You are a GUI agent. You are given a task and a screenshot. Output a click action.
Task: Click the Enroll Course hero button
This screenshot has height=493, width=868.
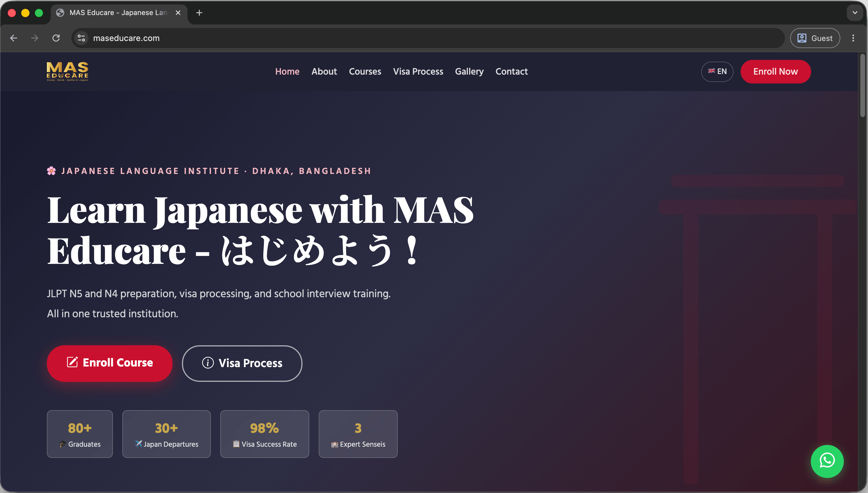click(109, 363)
